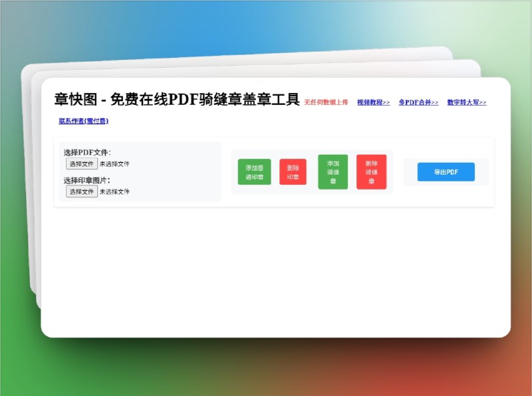Image resolution: width=532 pixels, height=396 pixels.
Task: Click the 添加普通印章 green button
Action: click(x=254, y=172)
